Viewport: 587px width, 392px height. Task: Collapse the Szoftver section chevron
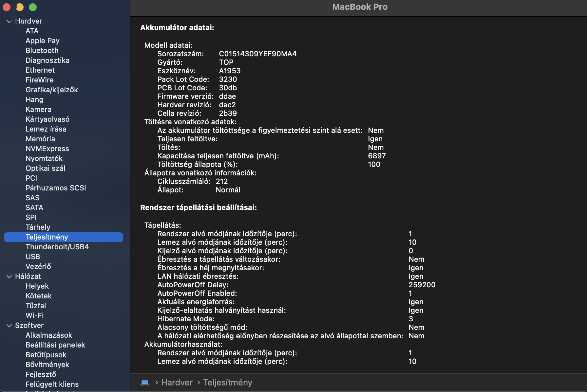pos(9,326)
